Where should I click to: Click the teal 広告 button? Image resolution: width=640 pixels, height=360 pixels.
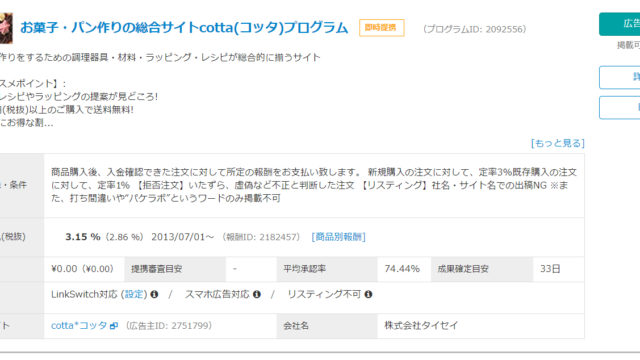click(620, 24)
